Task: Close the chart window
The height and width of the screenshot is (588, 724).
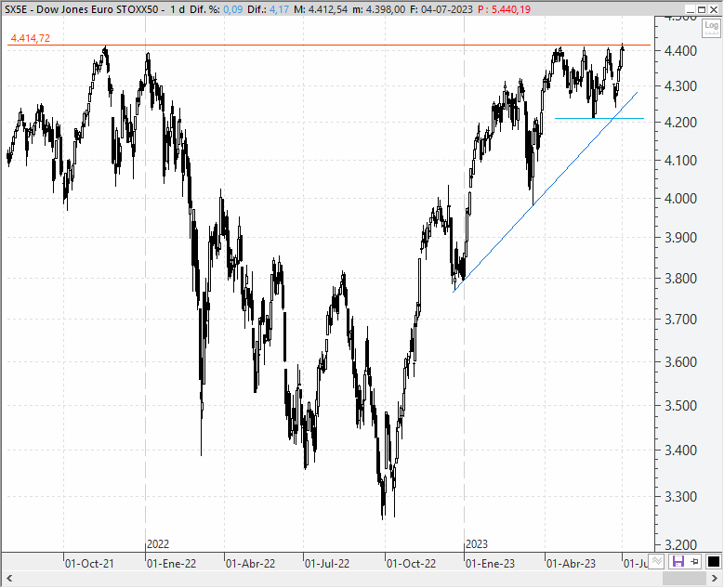Action: click(x=714, y=9)
